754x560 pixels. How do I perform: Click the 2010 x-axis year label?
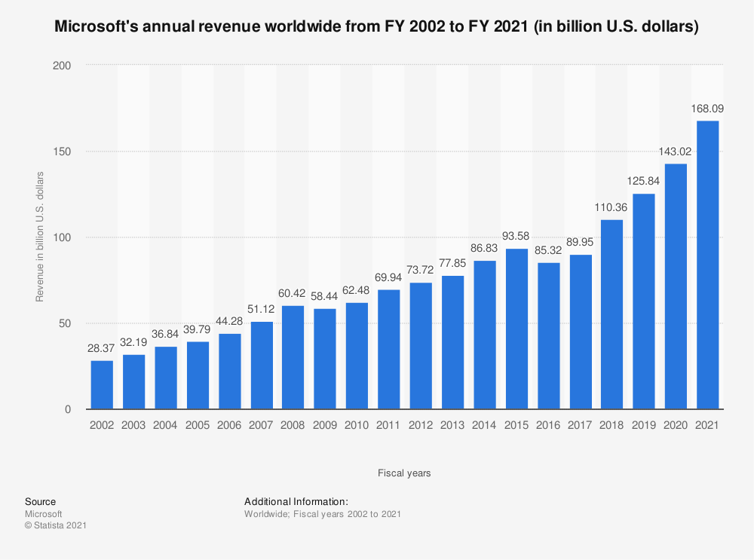pos(357,425)
